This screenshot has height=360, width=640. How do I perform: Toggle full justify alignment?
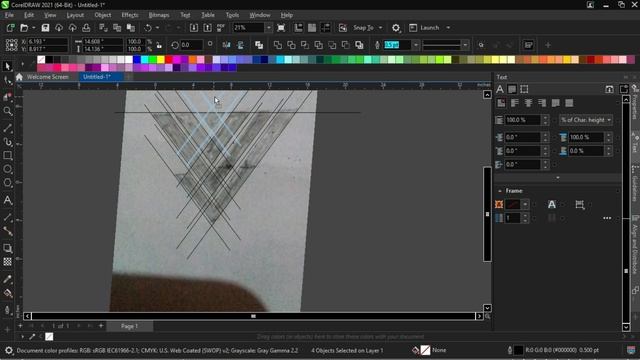(556, 103)
